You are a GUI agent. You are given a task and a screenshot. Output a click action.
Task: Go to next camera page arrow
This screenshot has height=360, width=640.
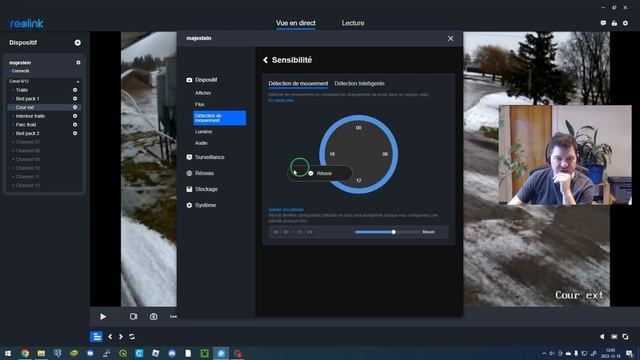tap(121, 337)
